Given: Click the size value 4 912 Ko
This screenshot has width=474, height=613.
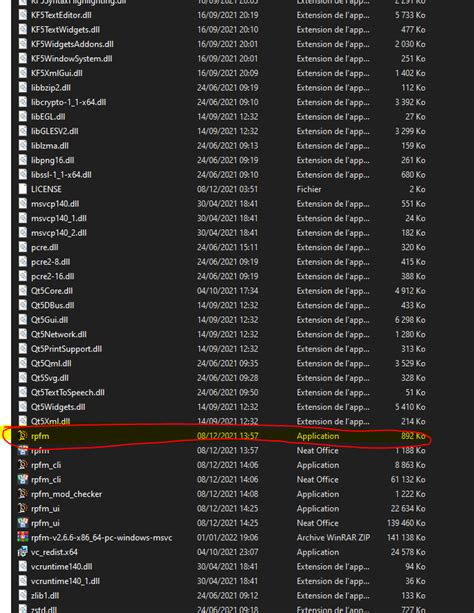Looking at the screenshot, I should coord(410,291).
